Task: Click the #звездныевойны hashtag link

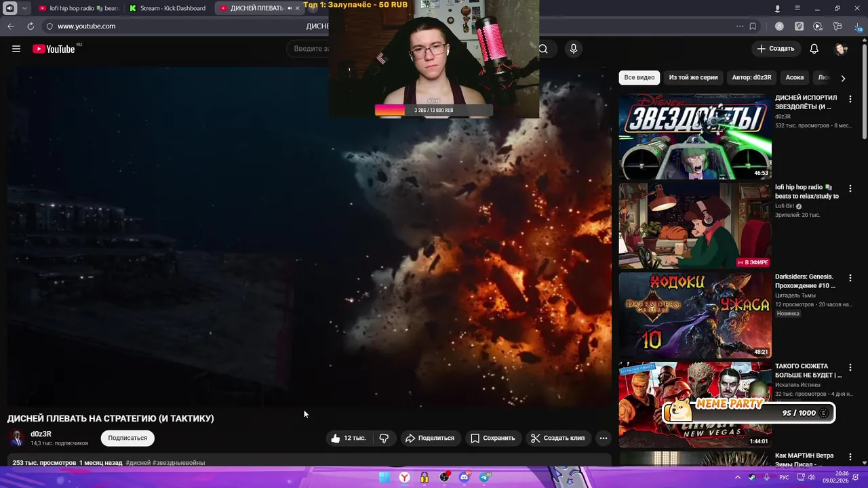Action: point(179,463)
